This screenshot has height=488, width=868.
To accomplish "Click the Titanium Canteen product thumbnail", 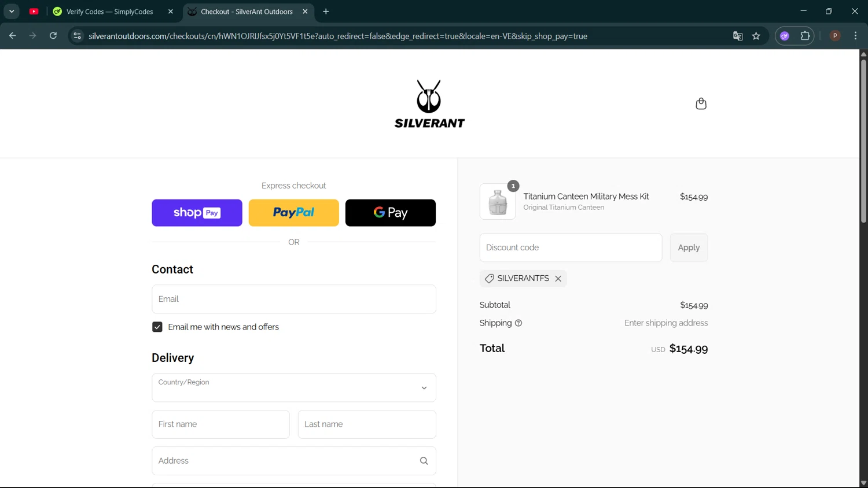I will [x=498, y=202].
